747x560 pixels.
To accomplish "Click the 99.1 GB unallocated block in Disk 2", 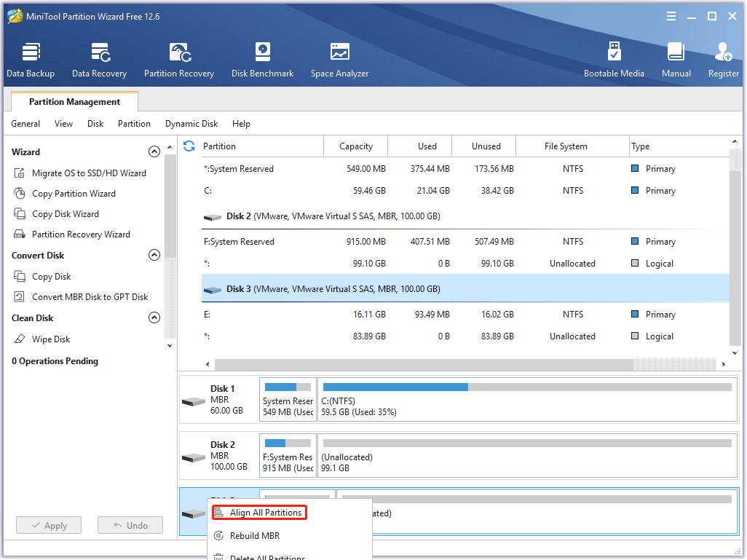I will pyautogui.click(x=527, y=455).
